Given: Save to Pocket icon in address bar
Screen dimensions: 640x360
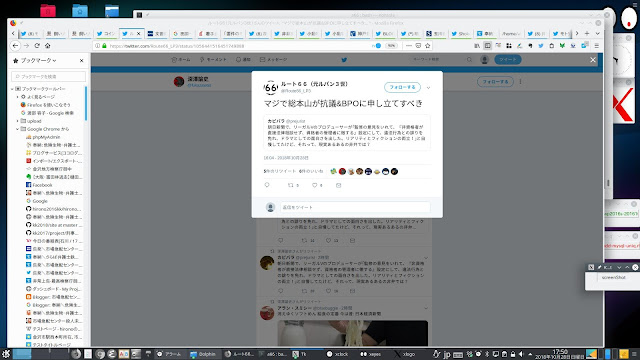Looking at the screenshot, I should pyautogui.click(x=418, y=46).
